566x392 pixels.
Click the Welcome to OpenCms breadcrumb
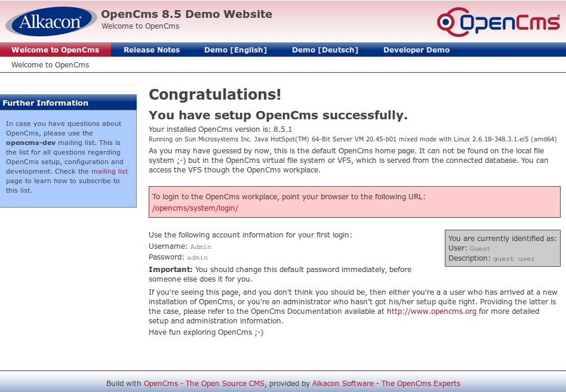click(x=50, y=65)
